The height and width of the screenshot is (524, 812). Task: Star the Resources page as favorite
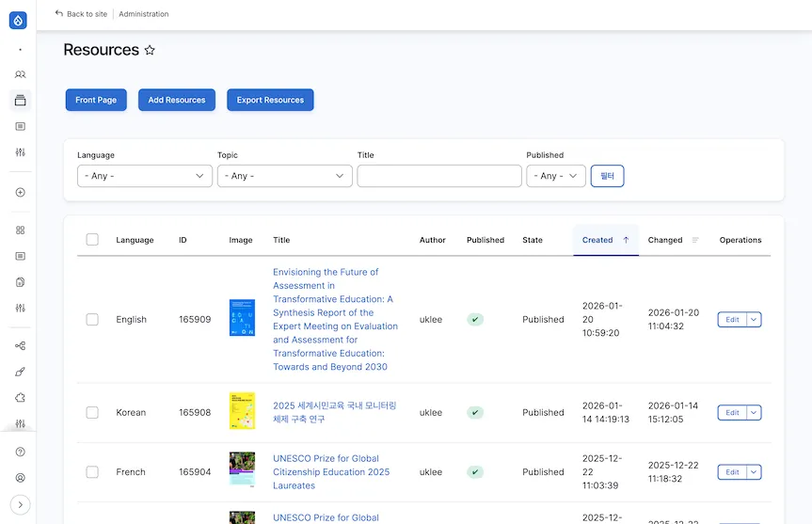(x=150, y=51)
